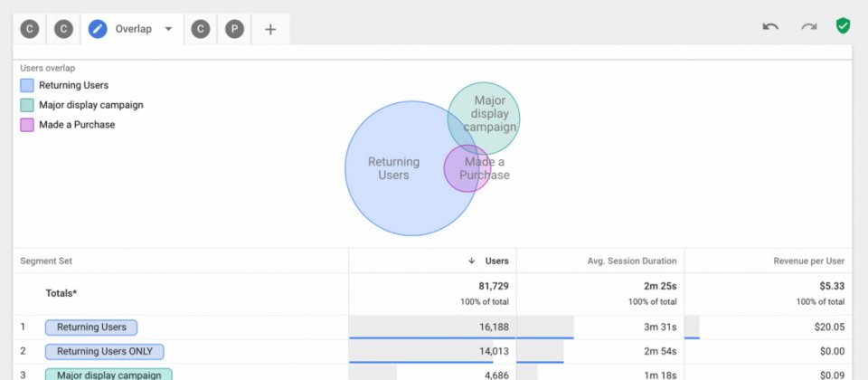Add a new tab with the plus icon
The width and height of the screenshot is (868, 380).
click(x=270, y=29)
